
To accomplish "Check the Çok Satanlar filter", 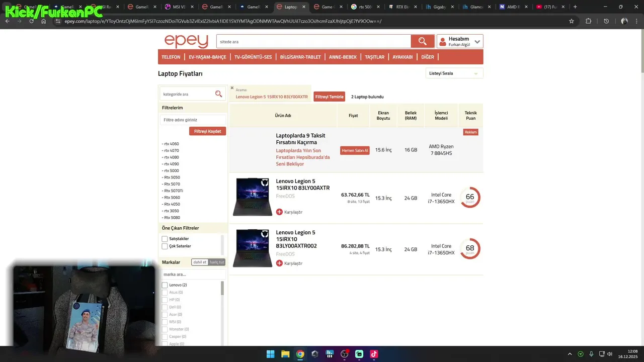I will 165,246.
